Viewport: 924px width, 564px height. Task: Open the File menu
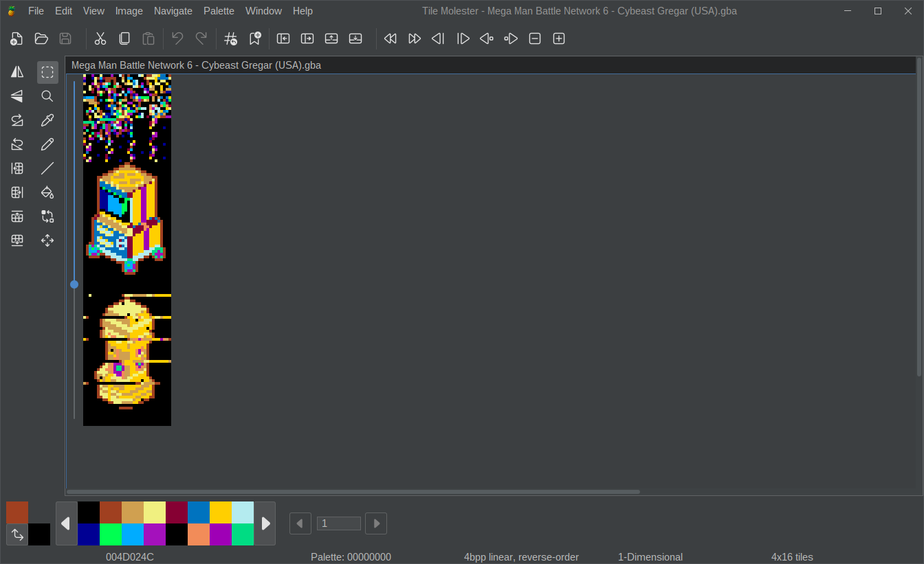coord(36,11)
